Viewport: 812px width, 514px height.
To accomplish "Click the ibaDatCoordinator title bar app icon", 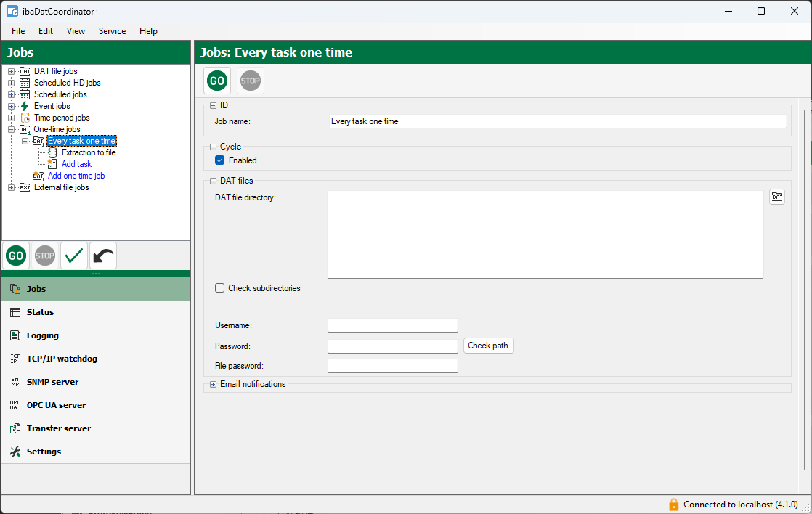I will [x=12, y=11].
